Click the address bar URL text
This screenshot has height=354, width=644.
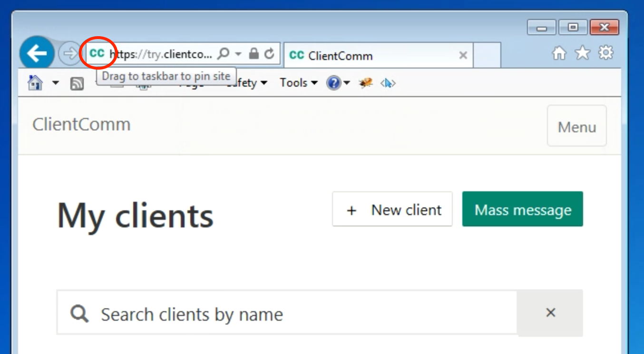[161, 54]
